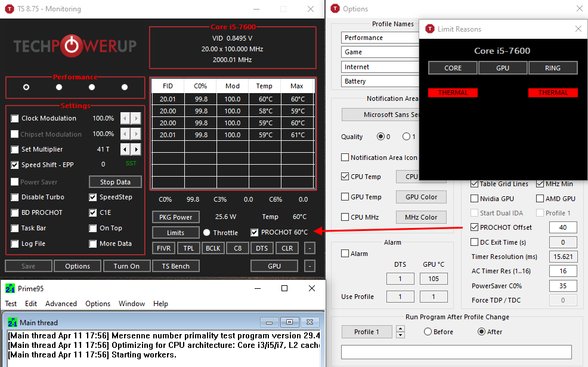588x367 pixels.
Task: Enable the Disable Turbo checkbox
Action: click(16, 197)
